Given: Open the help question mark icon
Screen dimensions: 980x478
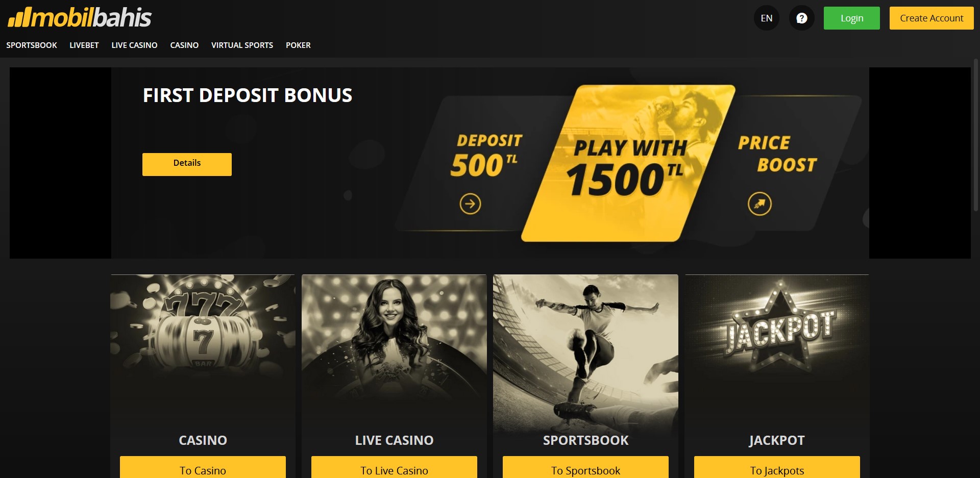Looking at the screenshot, I should [x=801, y=18].
